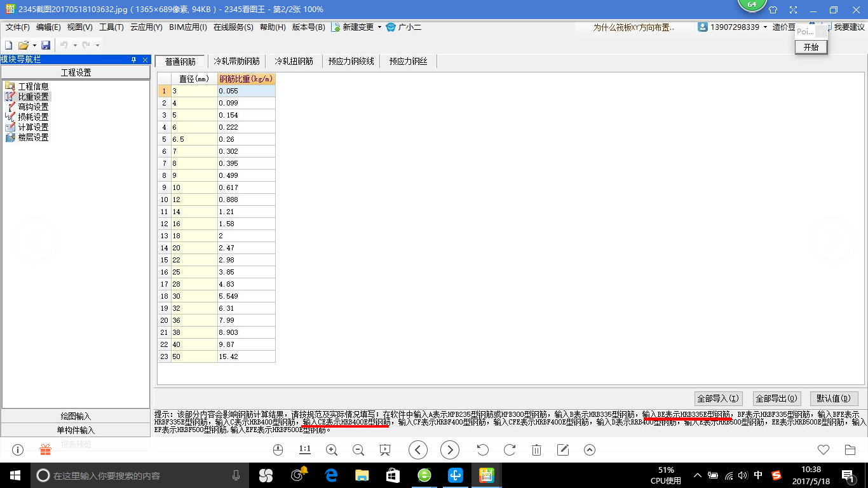Image resolution: width=868 pixels, height=488 pixels.
Task: Click the mouse wheel mode icon
Action: coord(278,450)
